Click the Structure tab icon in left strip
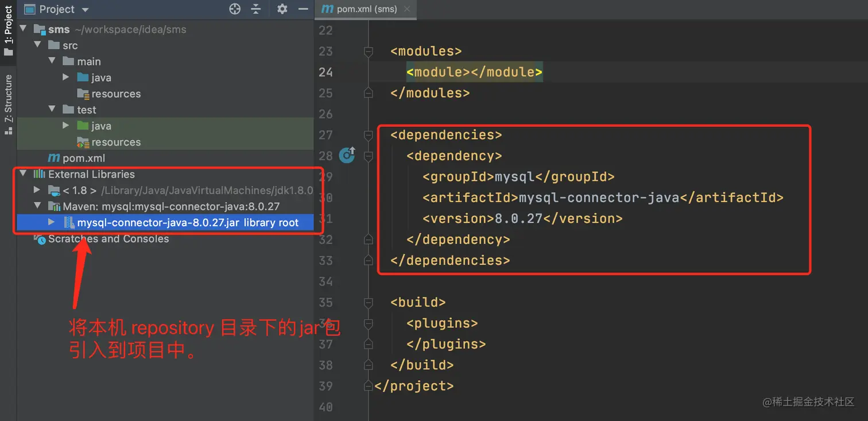The image size is (868, 421). (x=8, y=131)
